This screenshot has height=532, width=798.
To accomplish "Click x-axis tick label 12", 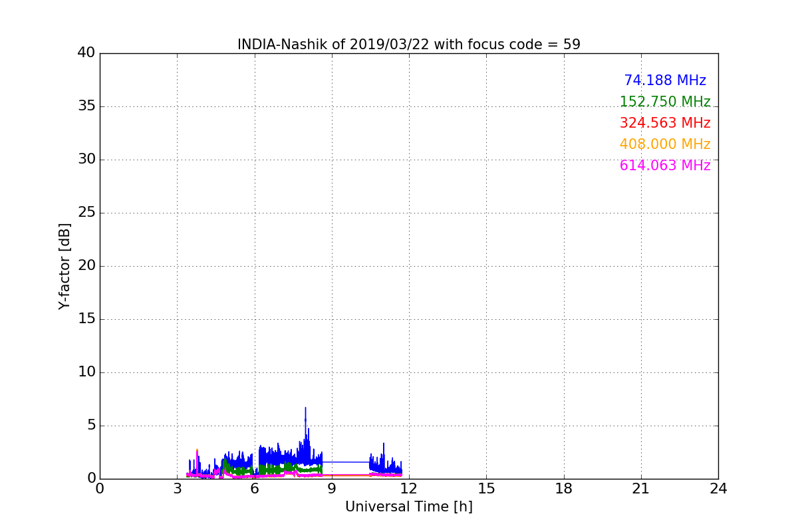I will point(409,489).
